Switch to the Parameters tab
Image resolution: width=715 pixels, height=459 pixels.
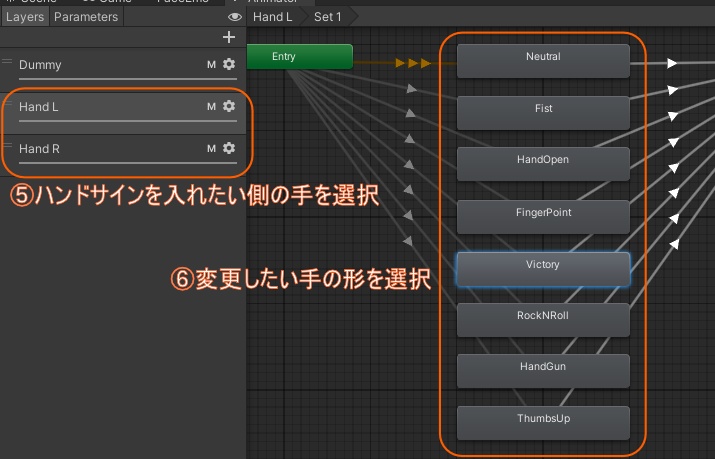point(86,17)
